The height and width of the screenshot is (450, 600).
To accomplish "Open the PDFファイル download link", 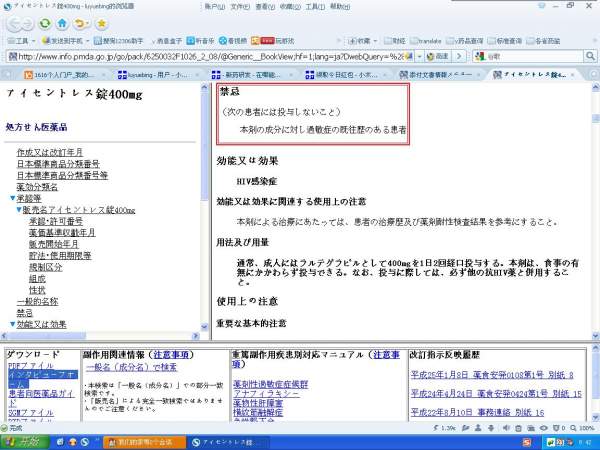I will (31, 366).
